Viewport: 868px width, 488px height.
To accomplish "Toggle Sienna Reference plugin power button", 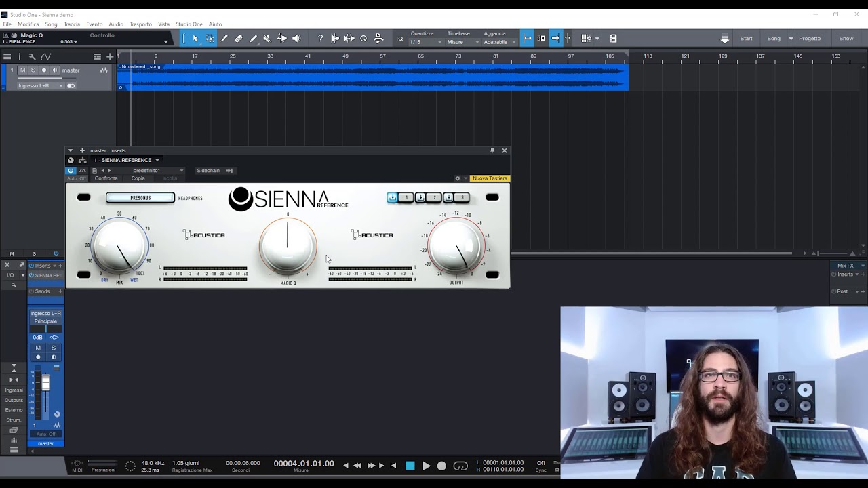I will 71,171.
